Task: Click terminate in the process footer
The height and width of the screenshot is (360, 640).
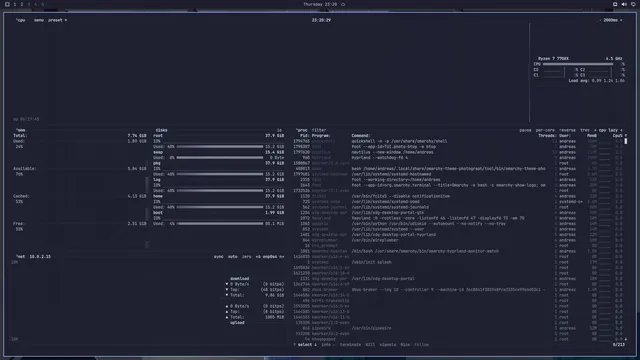Action: click(x=350, y=344)
